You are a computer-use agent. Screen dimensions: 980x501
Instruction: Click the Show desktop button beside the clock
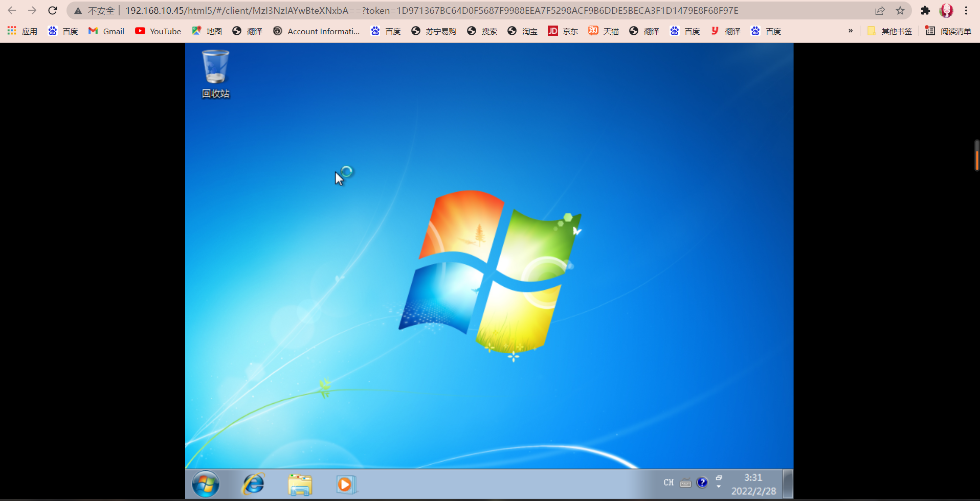pos(788,484)
